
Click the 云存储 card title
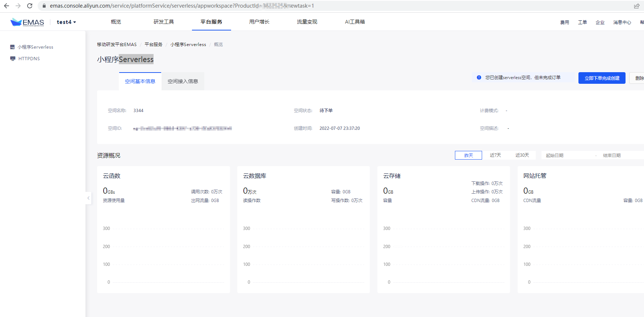(x=392, y=176)
